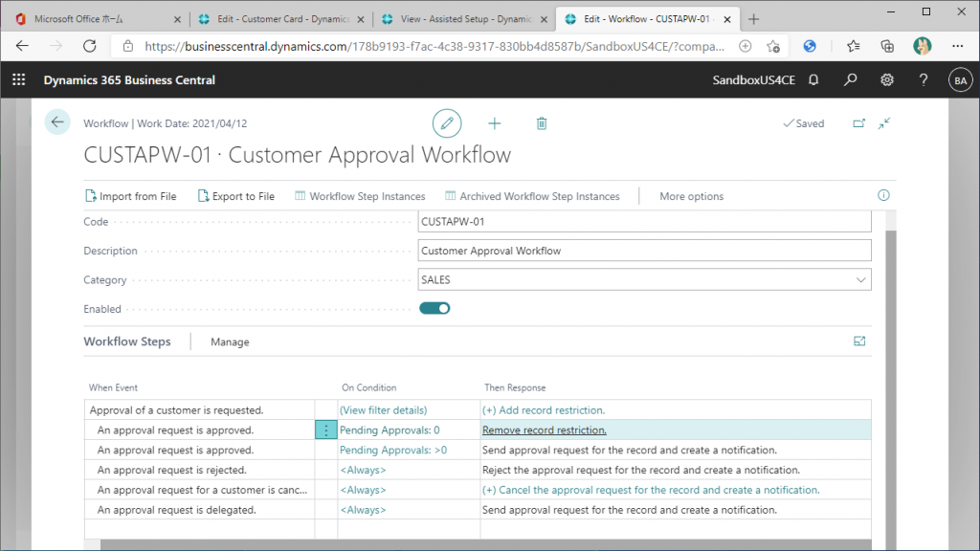The image size is (980, 551).
Task: Expand the Workflow Steps part icon
Action: (859, 342)
